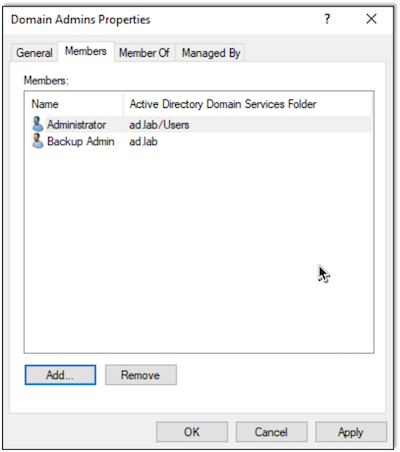Image resolution: width=400 pixels, height=452 pixels.
Task: Open the Member Of tab
Action: pyautogui.click(x=144, y=53)
